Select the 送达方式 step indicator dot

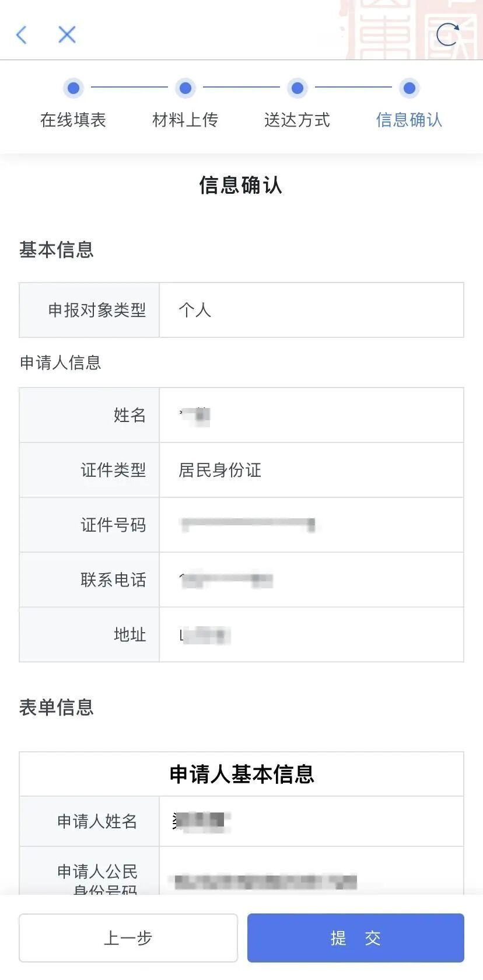point(298,88)
